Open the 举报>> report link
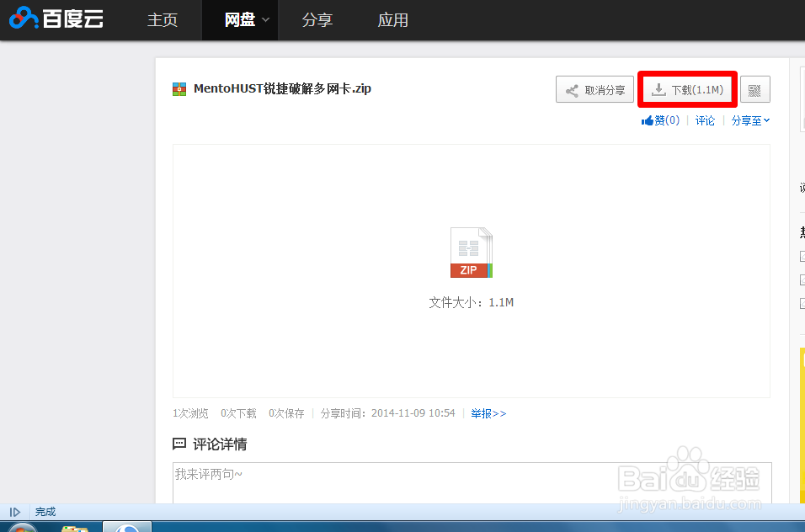Screen dimensions: 805x532 pyautogui.click(x=488, y=413)
